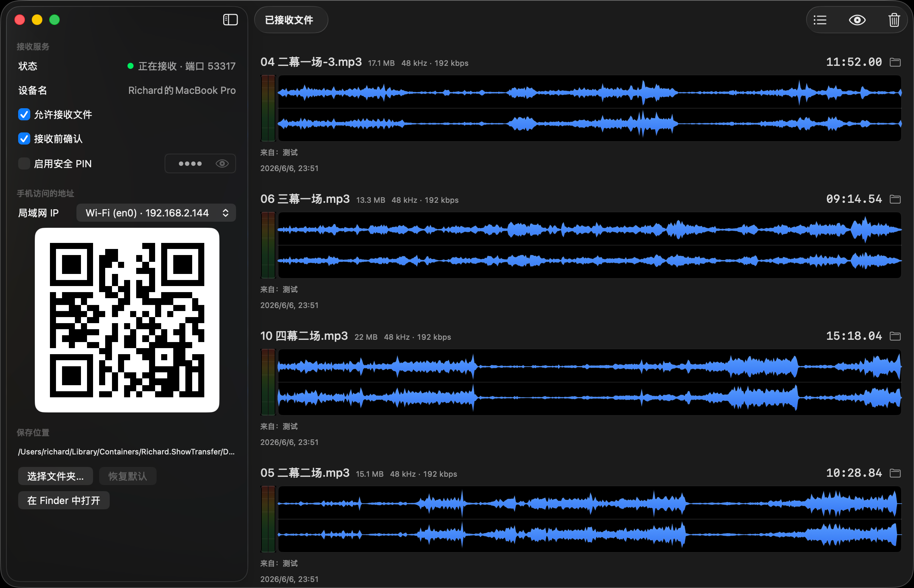Reveal folder for 05 二幕二场.mp3
The image size is (914, 588).
click(895, 473)
